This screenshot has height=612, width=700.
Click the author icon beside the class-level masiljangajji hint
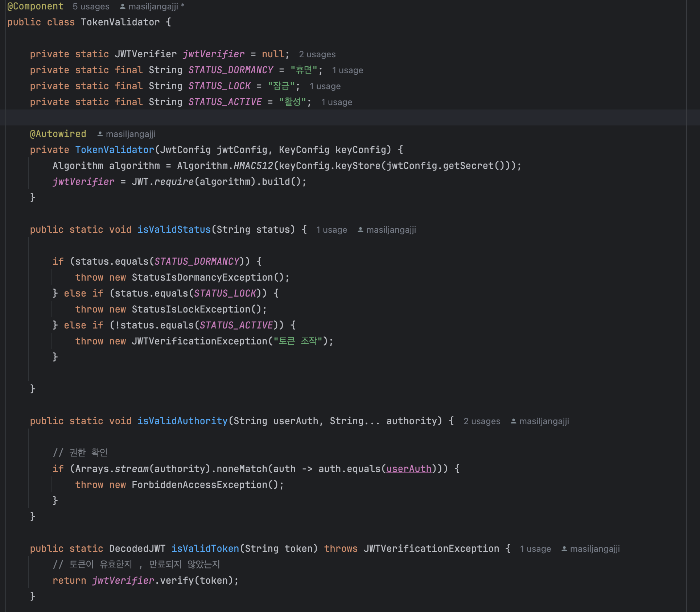coord(123,7)
